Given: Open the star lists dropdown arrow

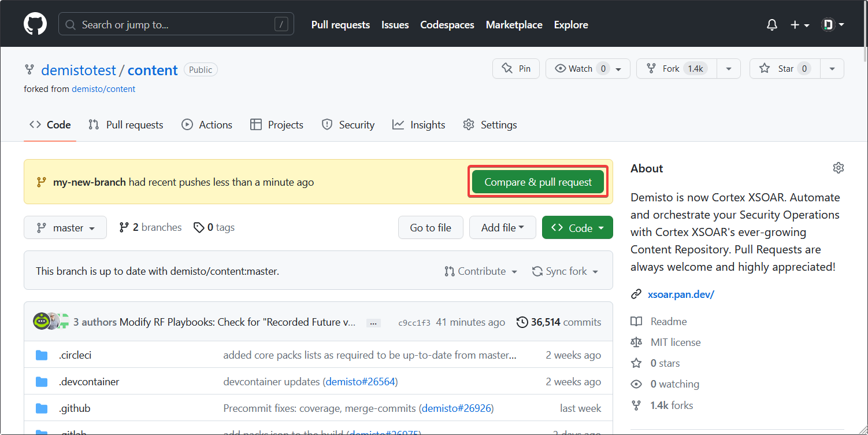Looking at the screenshot, I should (x=832, y=69).
